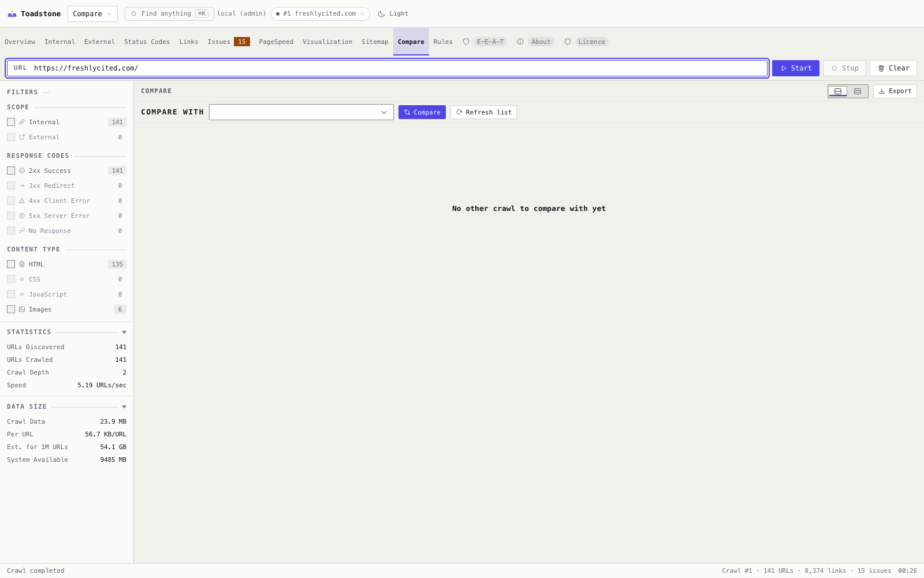The image size is (924, 578).
Task: Click the link icon next to Internal
Action: [x=22, y=122]
